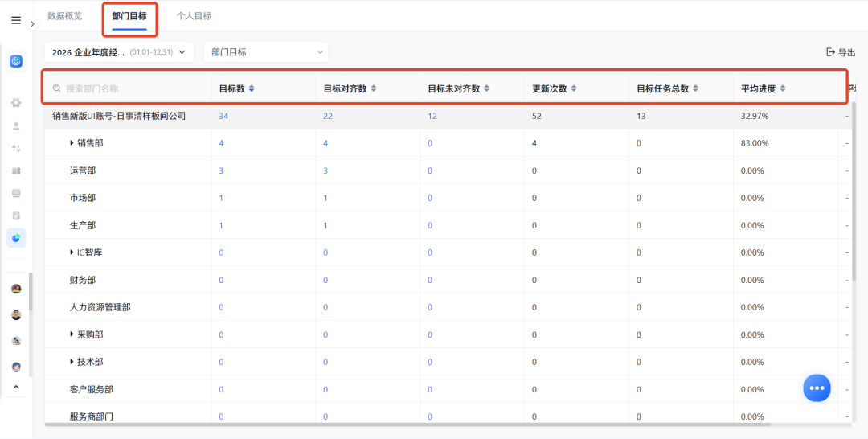868x439 pixels.
Task: Sort by 目标数 column sort icon
Action: tap(252, 88)
